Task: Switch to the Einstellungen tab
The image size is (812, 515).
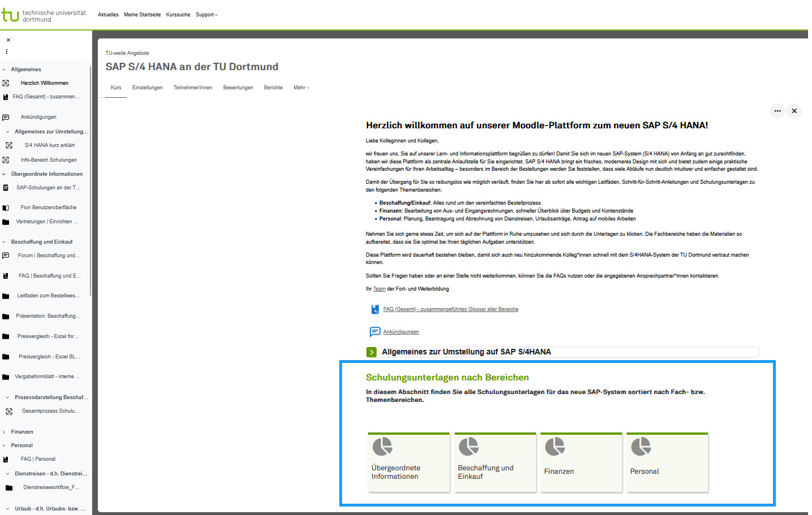Action: pyautogui.click(x=148, y=88)
